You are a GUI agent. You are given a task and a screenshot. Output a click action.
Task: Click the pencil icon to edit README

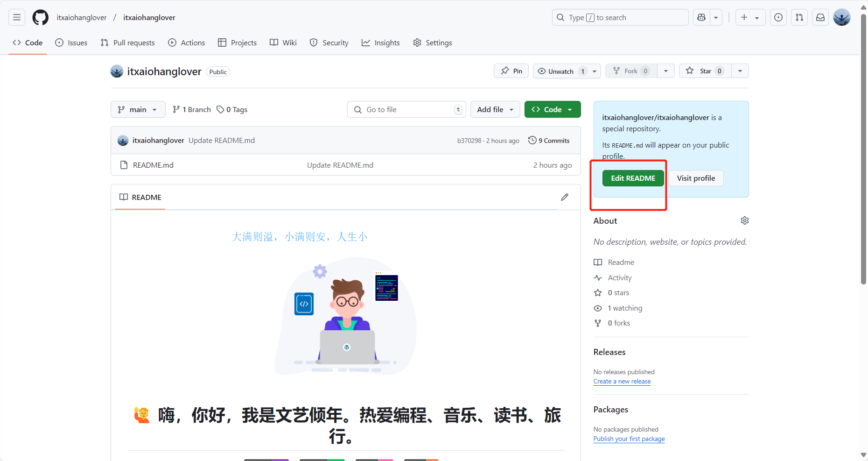point(565,197)
